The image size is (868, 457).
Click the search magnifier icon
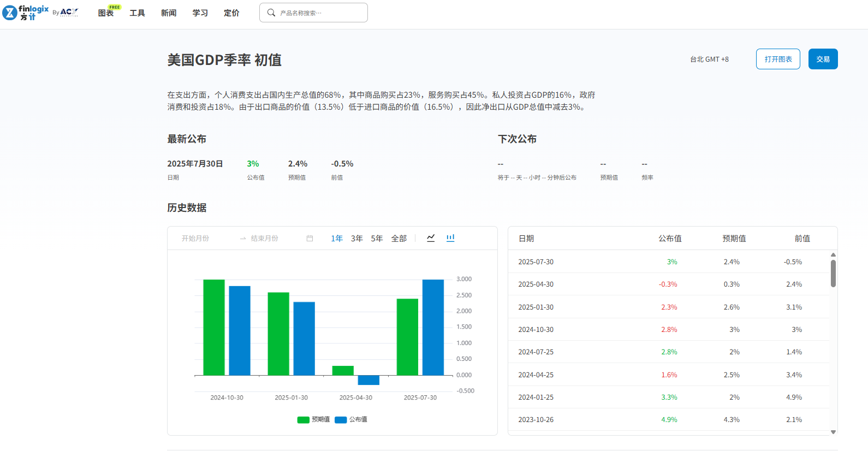point(271,13)
